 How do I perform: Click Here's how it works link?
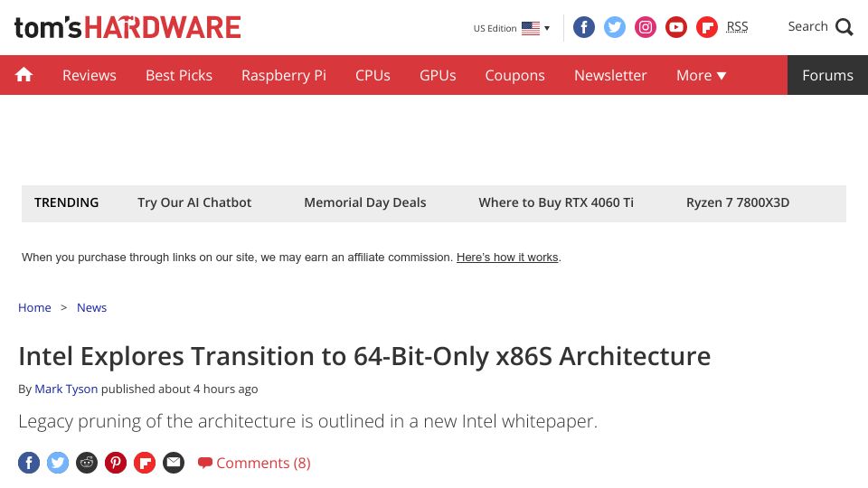coord(507,258)
